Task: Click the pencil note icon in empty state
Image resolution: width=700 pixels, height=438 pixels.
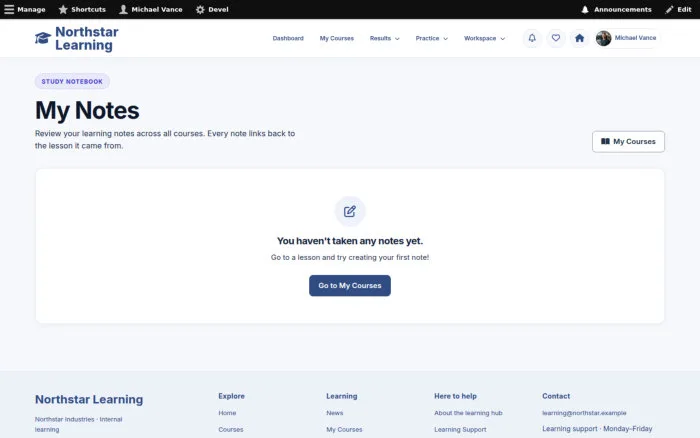Action: [350, 211]
